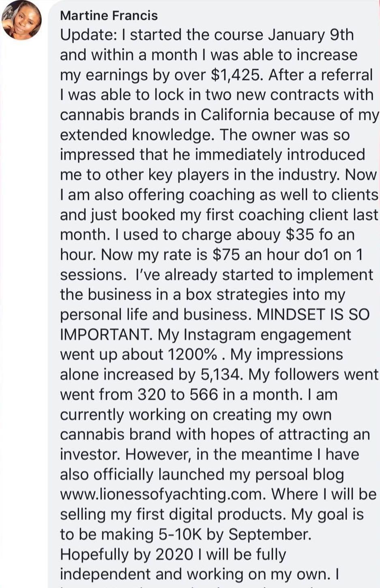
Task: Click the word "investor." in the comment
Action: click(90, 454)
